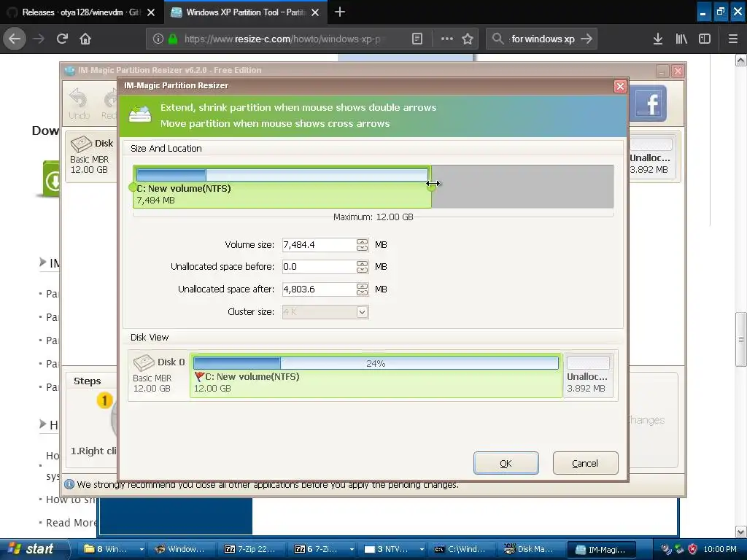747x560 pixels.
Task: Go back in the browser
Action: tap(15, 39)
